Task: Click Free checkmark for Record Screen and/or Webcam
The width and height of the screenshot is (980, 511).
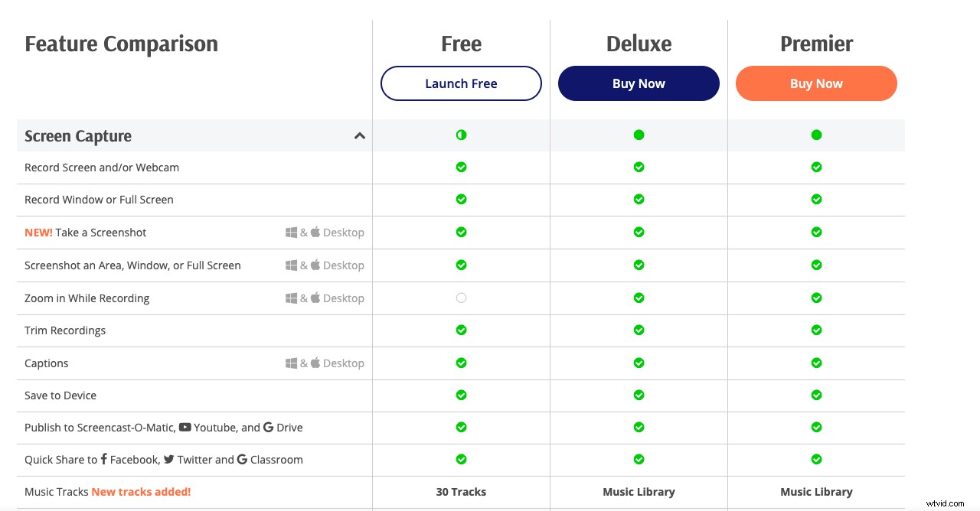Action: coord(461,167)
